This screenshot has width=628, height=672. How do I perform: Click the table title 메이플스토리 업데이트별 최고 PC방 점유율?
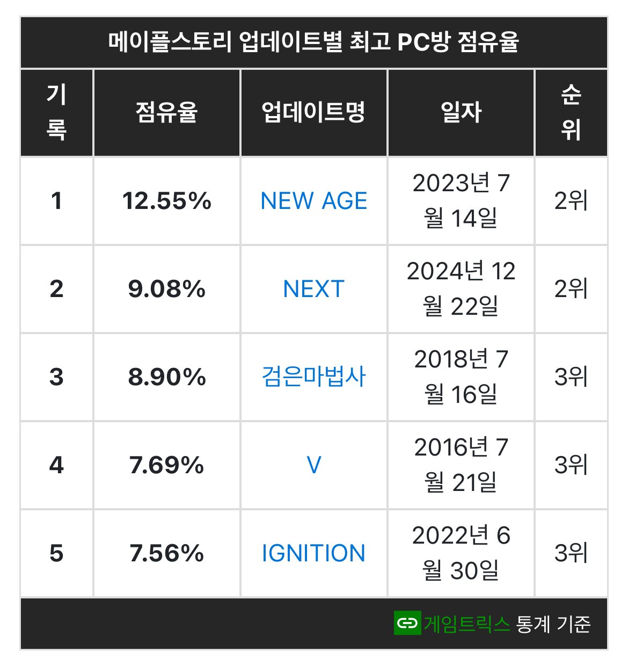pos(314,42)
